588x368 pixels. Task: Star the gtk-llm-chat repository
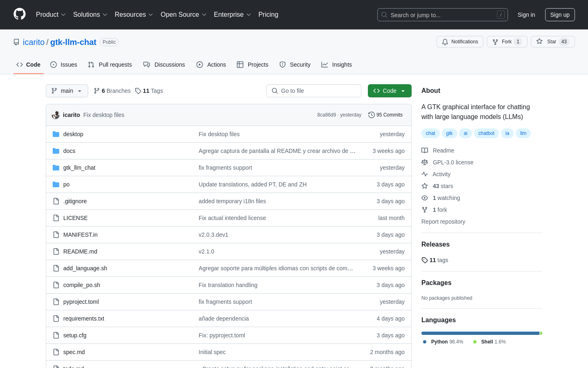pos(553,42)
